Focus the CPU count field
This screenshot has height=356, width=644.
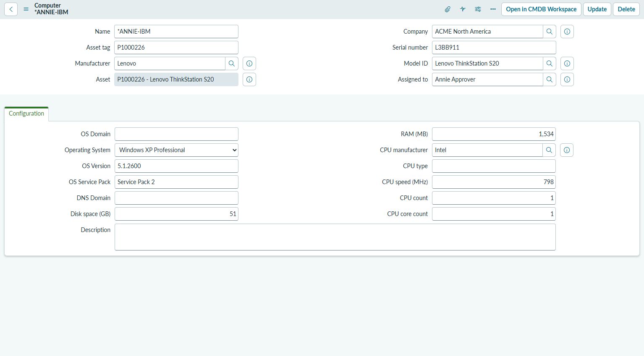coord(494,198)
